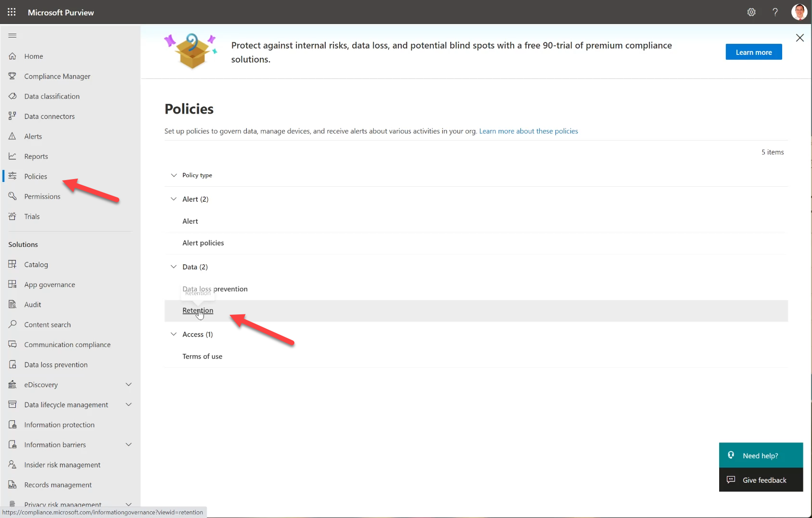The width and height of the screenshot is (812, 518).
Task: Open the Audit icon in Solutions
Action: coord(13,304)
